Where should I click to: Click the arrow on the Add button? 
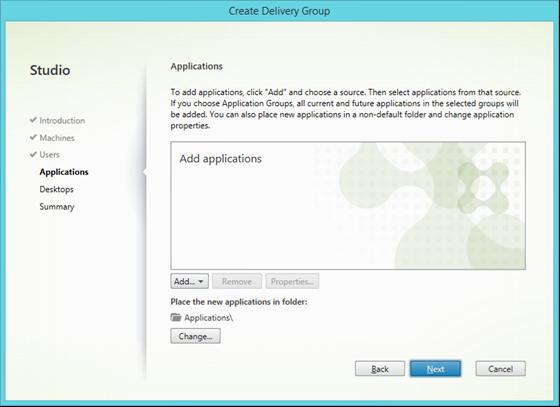[201, 282]
